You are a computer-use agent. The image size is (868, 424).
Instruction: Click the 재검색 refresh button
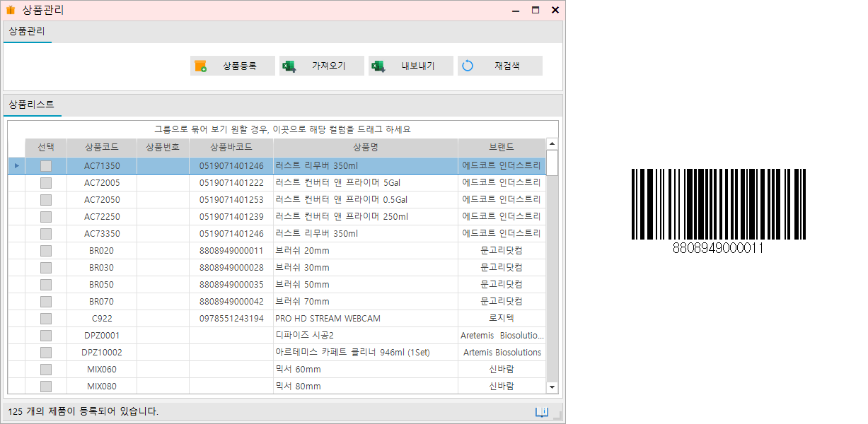(499, 66)
